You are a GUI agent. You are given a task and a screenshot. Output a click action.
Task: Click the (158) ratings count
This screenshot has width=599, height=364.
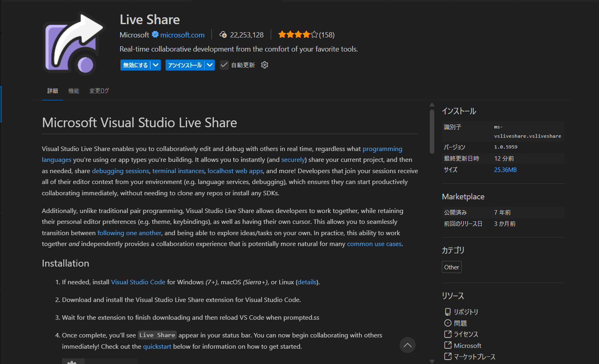[327, 35]
